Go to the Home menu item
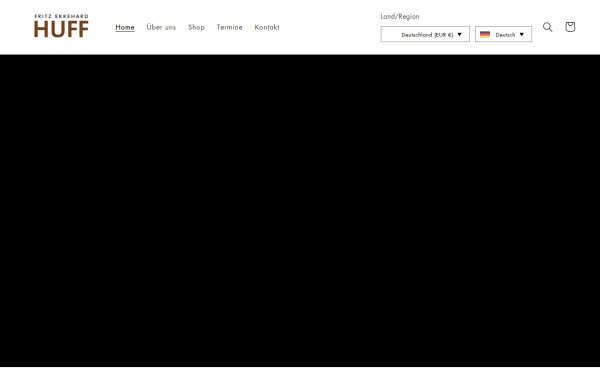600x375 pixels. (x=125, y=27)
